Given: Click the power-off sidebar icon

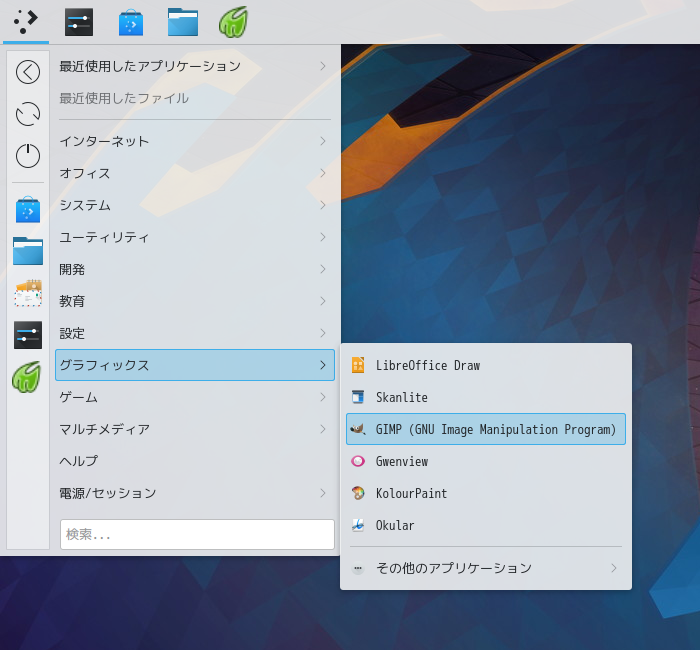Looking at the screenshot, I should point(28,156).
